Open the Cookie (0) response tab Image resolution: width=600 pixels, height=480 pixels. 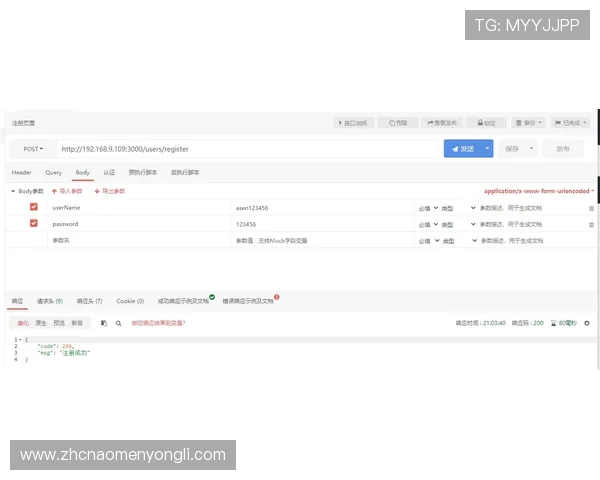pyautogui.click(x=130, y=300)
